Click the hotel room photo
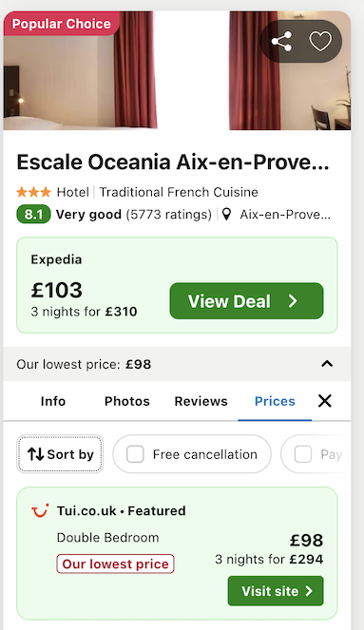This screenshot has width=364, height=630. (x=177, y=70)
